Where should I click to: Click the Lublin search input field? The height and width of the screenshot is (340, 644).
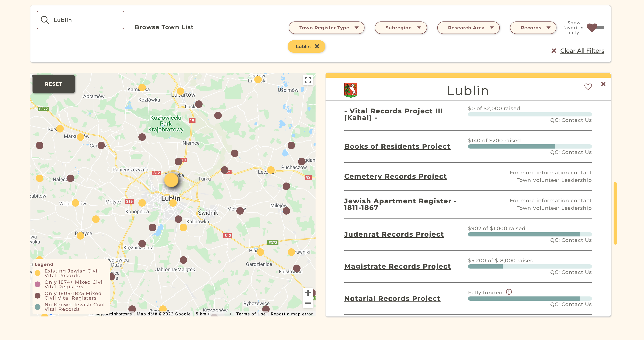pyautogui.click(x=80, y=20)
